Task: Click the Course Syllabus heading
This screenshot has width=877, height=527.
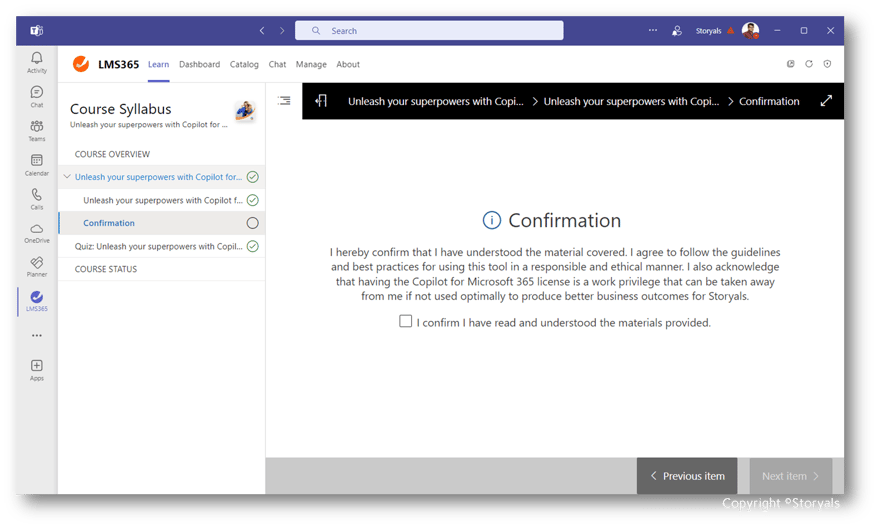Action: tap(120, 109)
